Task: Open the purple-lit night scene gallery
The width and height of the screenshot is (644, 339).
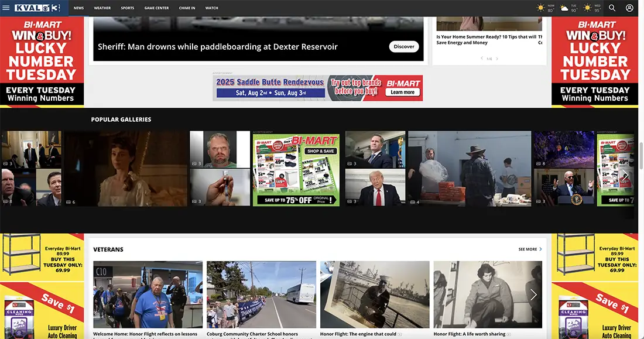Action: click(x=564, y=149)
